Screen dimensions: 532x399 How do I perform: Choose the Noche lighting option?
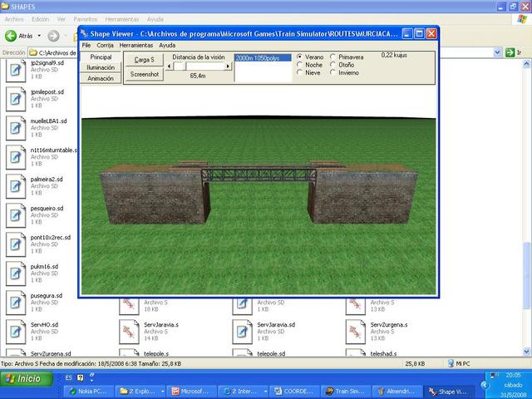[300, 65]
